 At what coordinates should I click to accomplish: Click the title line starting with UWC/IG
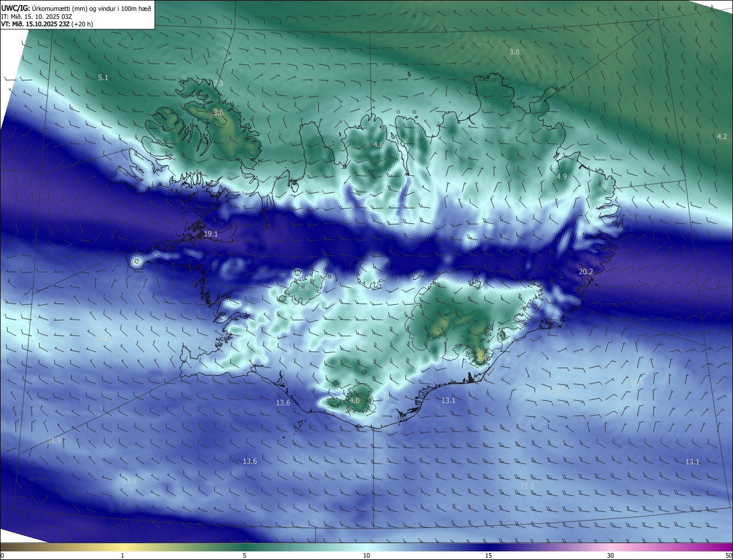[76, 8]
